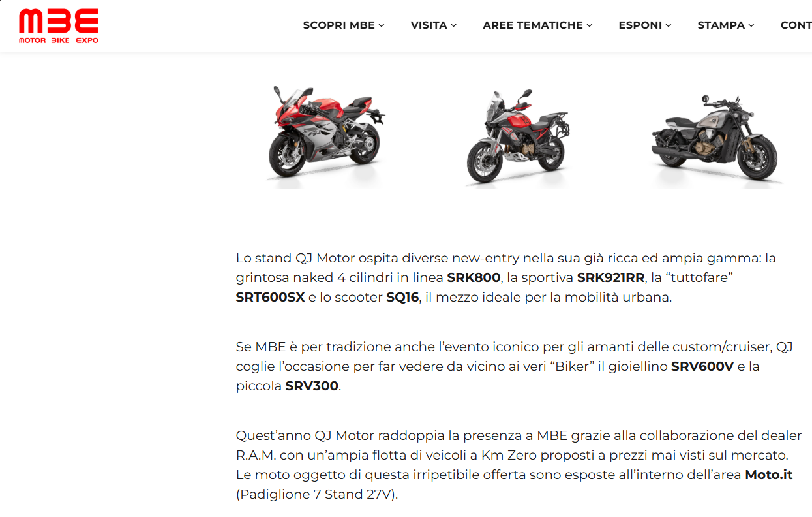Select the VISITA menu item
The height and width of the screenshot is (517, 812).
click(x=429, y=25)
